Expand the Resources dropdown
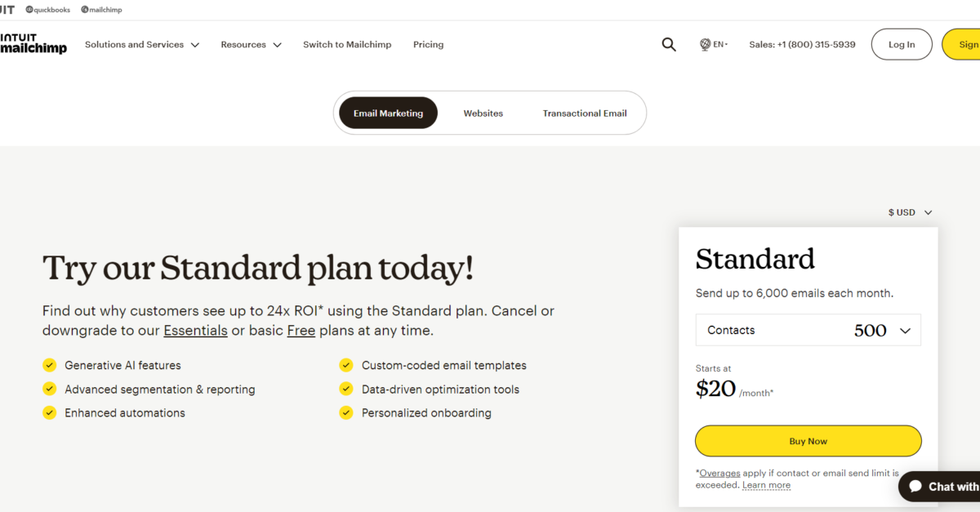 pos(251,44)
